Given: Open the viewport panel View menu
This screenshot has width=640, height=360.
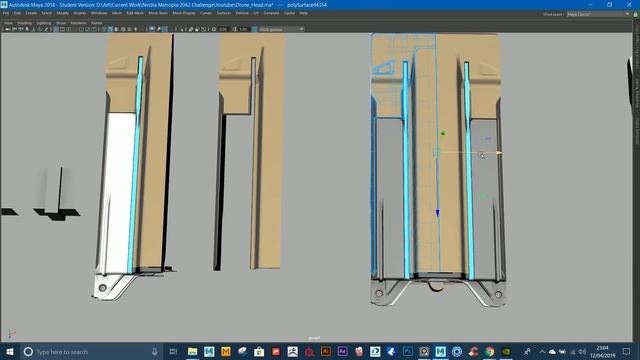Looking at the screenshot, I should [x=8, y=23].
